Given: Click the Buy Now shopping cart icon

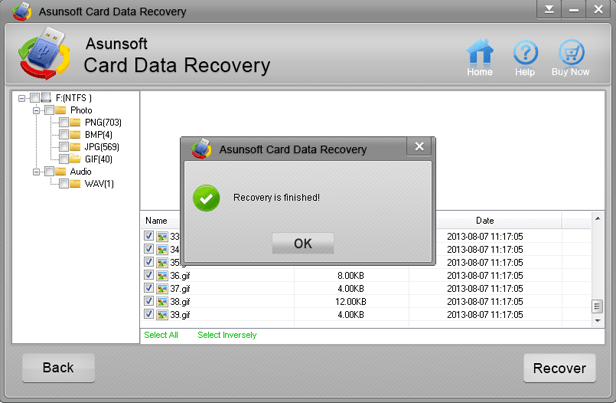Looking at the screenshot, I should [571, 52].
